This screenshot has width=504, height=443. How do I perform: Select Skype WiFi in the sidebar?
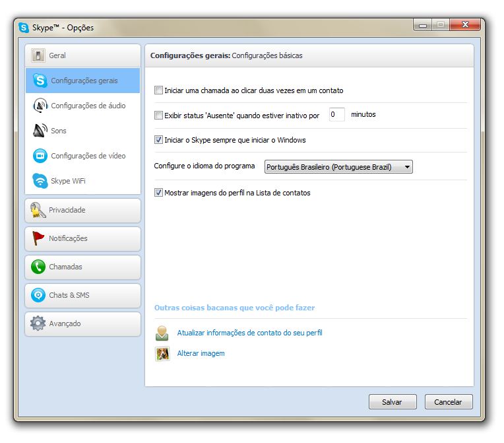(x=82, y=181)
